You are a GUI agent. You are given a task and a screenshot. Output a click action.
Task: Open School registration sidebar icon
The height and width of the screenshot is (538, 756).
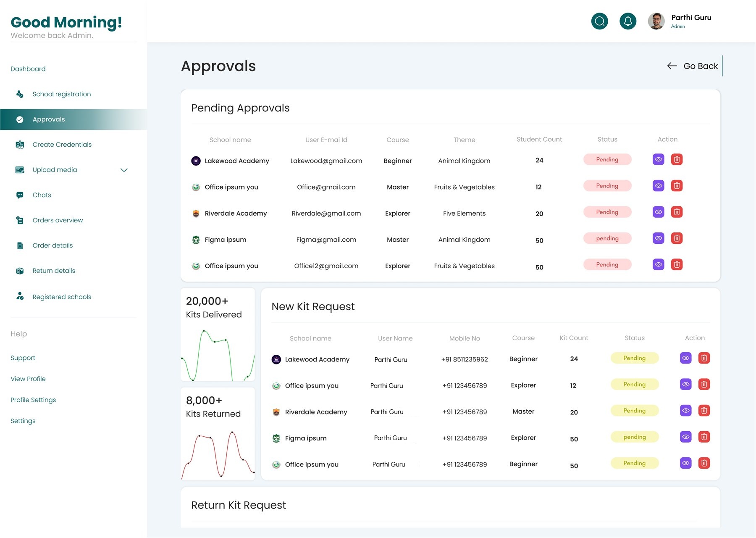20,94
